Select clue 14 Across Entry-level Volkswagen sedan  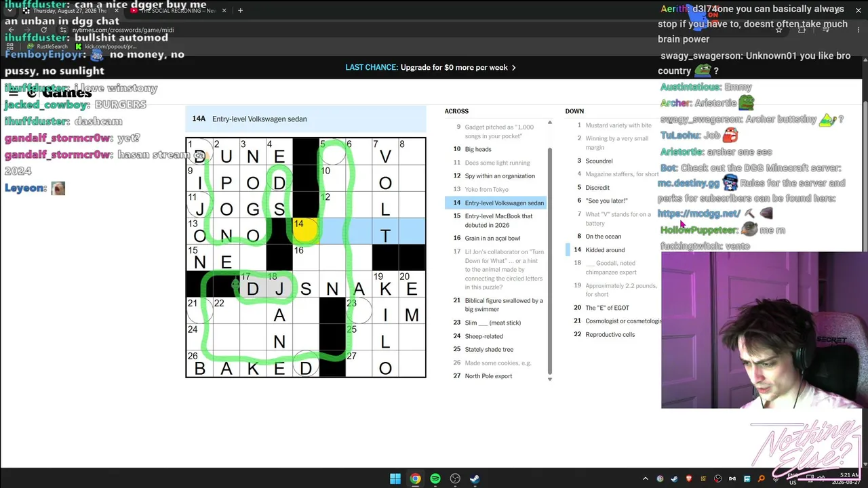497,203
